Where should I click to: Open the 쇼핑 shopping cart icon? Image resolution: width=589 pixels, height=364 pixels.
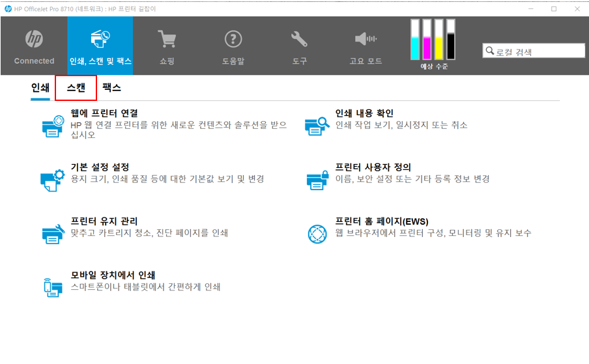tap(167, 39)
